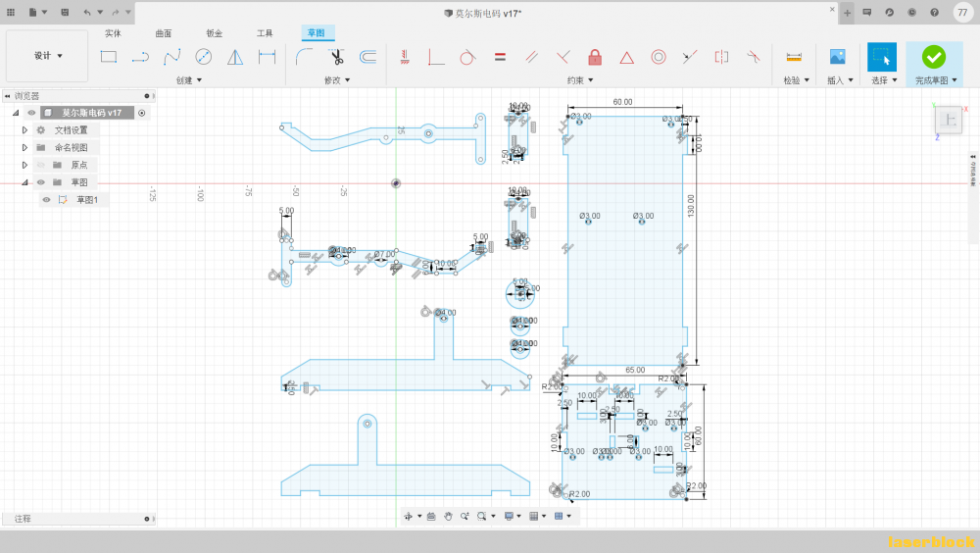This screenshot has height=553, width=980.
Task: Apply the Coincident constraint
Action: pyautogui.click(x=436, y=57)
